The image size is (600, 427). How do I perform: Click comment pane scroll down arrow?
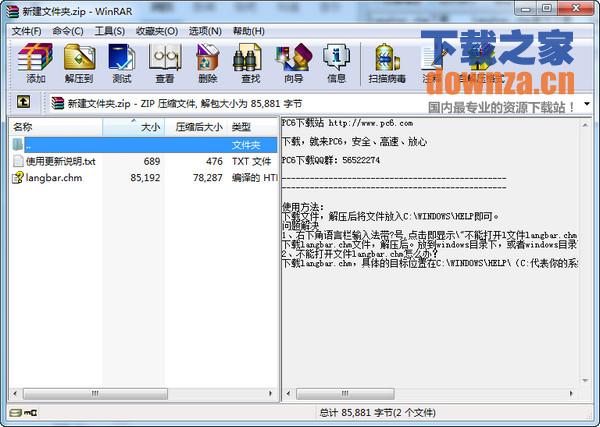point(585,381)
